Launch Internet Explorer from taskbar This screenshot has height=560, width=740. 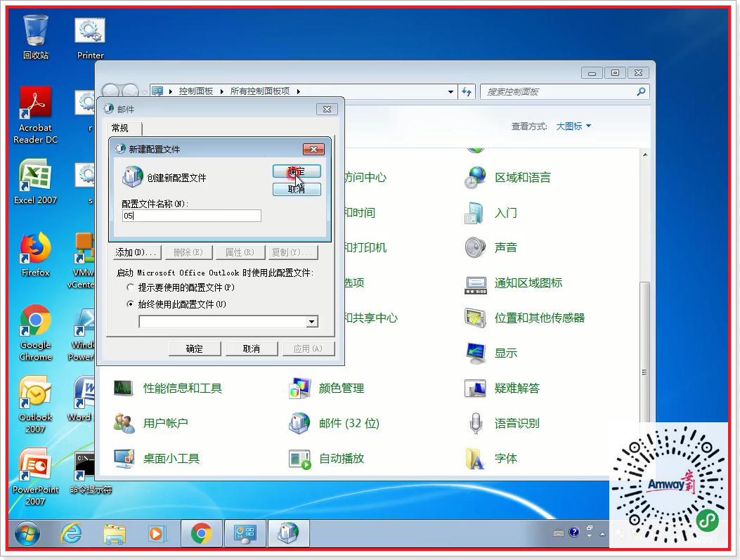71,534
